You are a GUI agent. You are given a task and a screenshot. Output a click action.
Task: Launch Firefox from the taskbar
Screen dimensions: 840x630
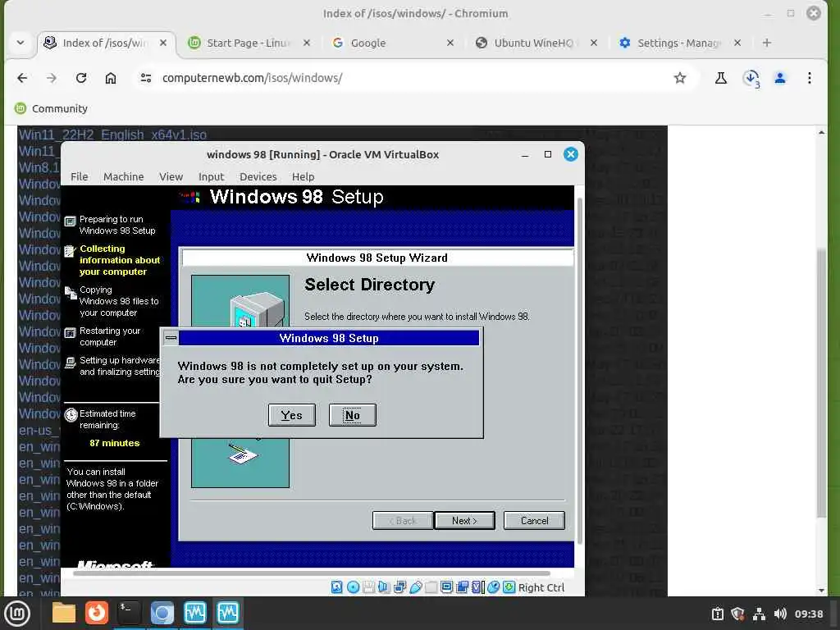(97, 614)
